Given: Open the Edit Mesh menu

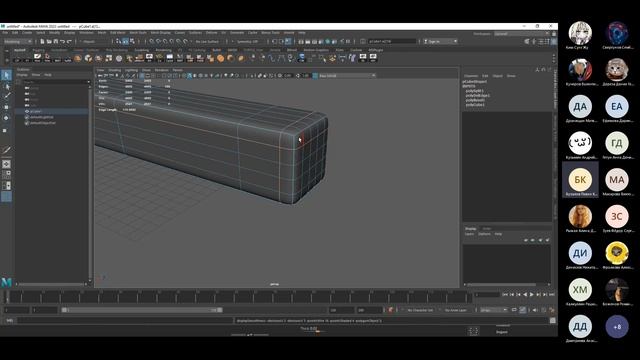Looking at the screenshot, I should pyautogui.click(x=118, y=33).
